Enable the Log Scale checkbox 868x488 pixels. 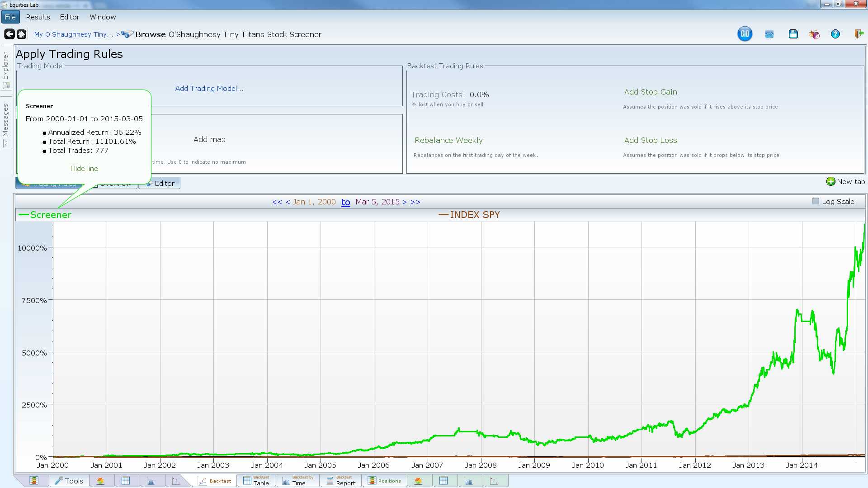pyautogui.click(x=816, y=201)
